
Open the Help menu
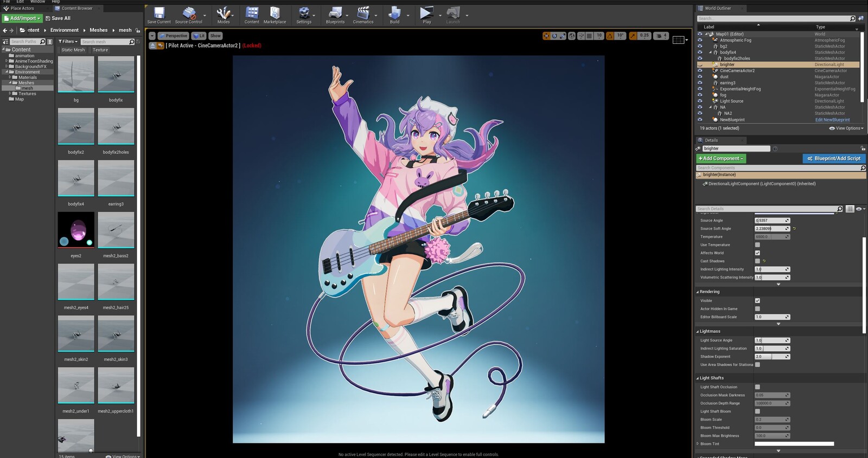(x=55, y=2)
